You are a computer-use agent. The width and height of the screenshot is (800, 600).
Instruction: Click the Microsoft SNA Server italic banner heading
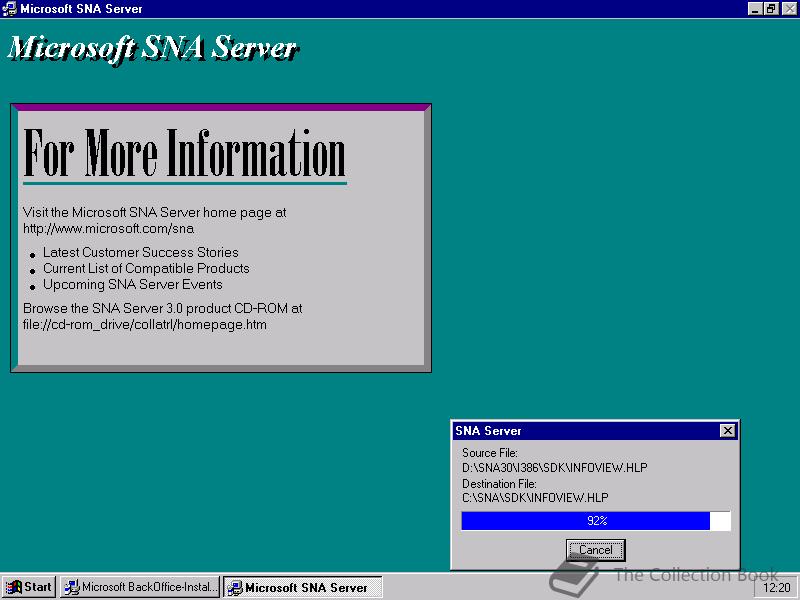pyautogui.click(x=153, y=49)
